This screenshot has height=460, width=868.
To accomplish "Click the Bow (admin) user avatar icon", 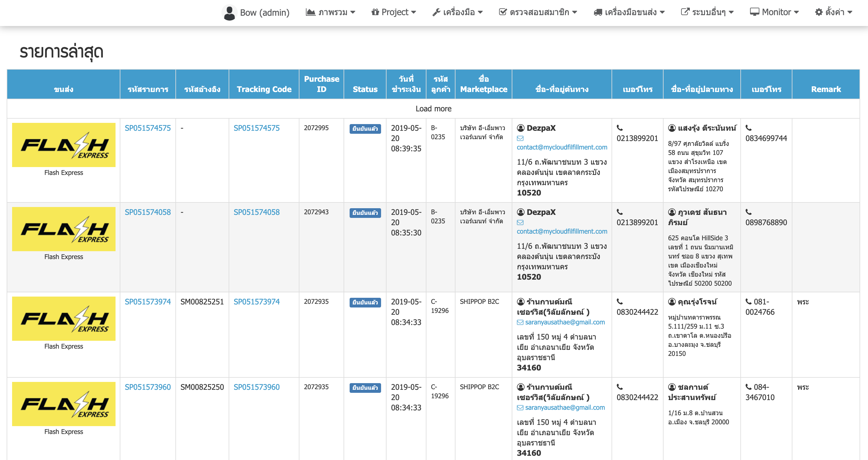I will (229, 12).
